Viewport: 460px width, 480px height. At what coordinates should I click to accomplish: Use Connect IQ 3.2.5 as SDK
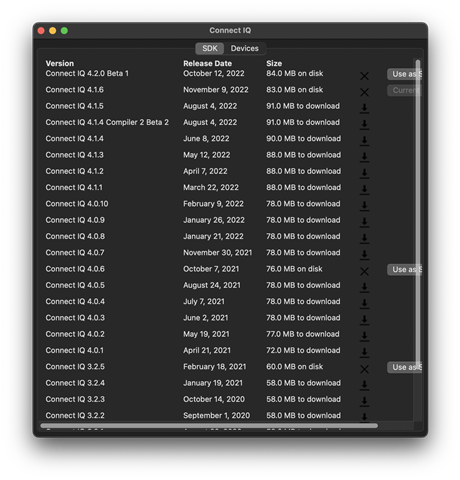[x=404, y=367]
